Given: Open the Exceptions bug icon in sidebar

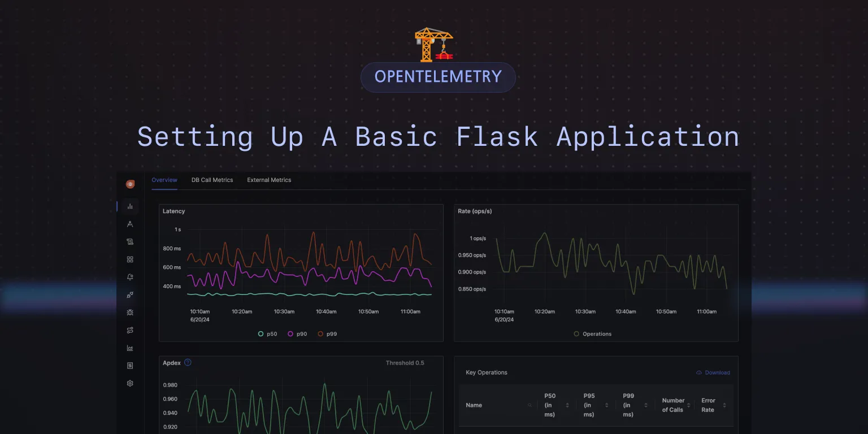Looking at the screenshot, I should pos(130,313).
